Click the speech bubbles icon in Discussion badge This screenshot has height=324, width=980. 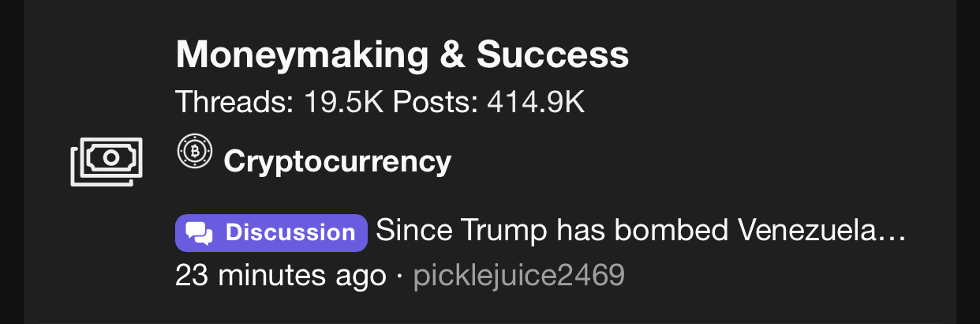(x=200, y=232)
